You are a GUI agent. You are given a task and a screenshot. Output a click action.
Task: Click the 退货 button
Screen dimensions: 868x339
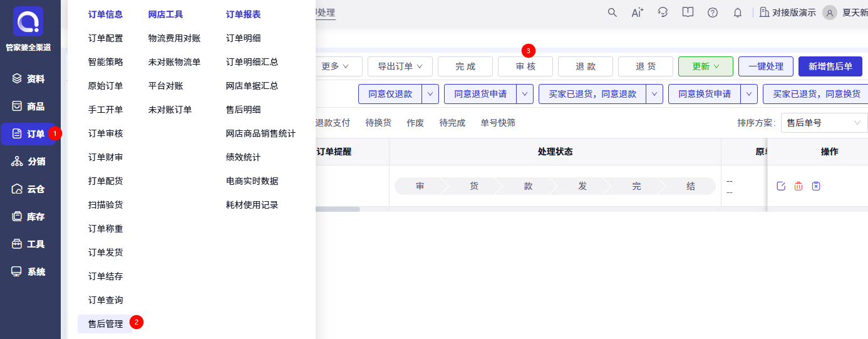click(x=646, y=66)
